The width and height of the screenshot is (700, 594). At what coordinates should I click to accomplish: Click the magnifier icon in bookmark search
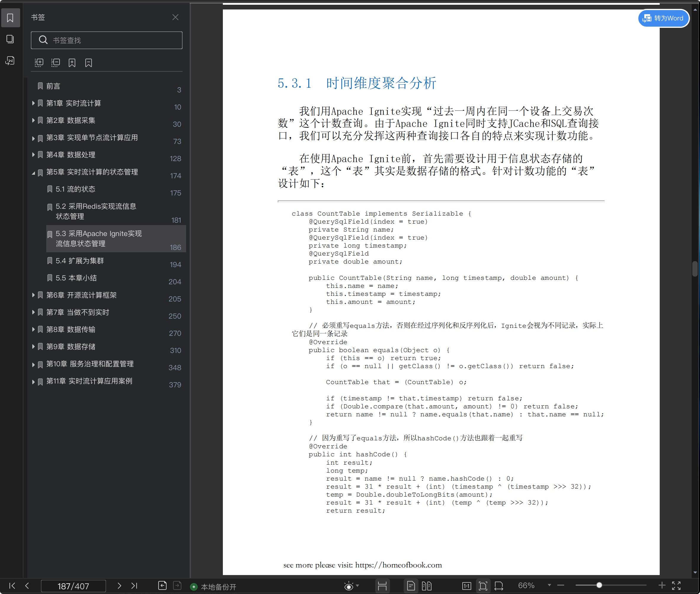(x=43, y=40)
